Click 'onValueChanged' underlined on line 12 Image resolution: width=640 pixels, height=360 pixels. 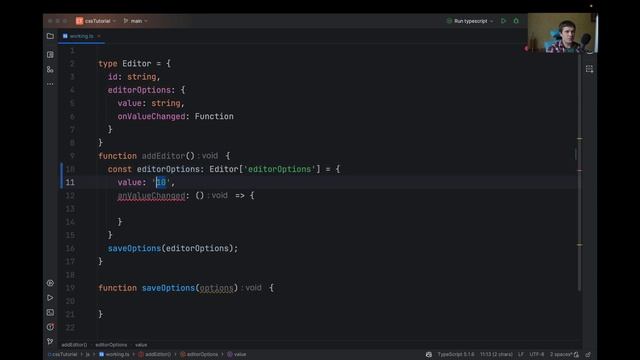pos(151,196)
